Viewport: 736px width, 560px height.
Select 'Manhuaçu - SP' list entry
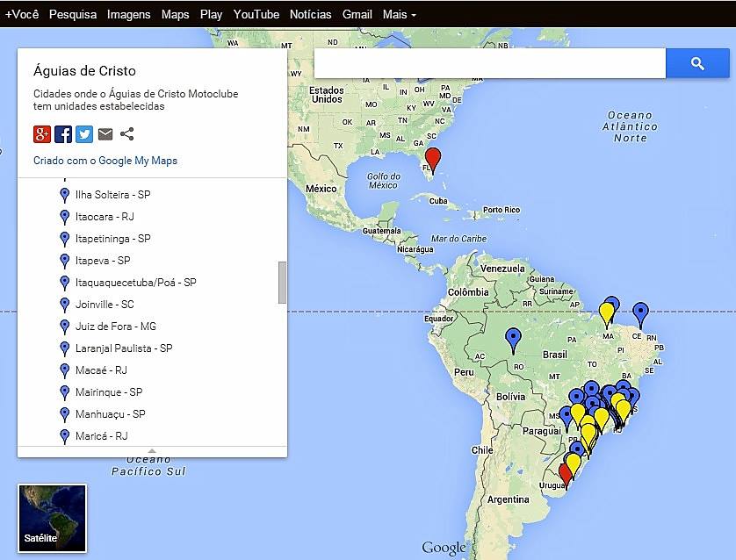(111, 414)
